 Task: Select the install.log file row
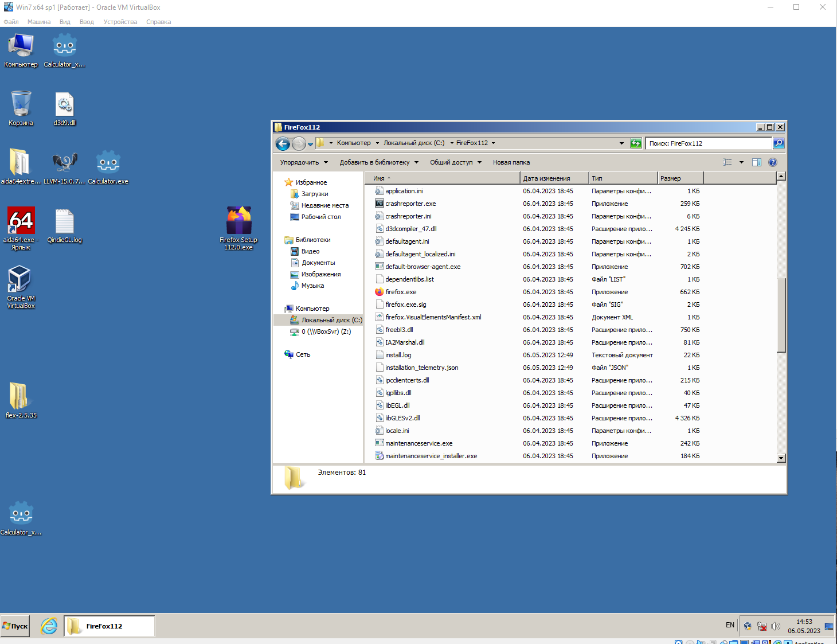537,355
